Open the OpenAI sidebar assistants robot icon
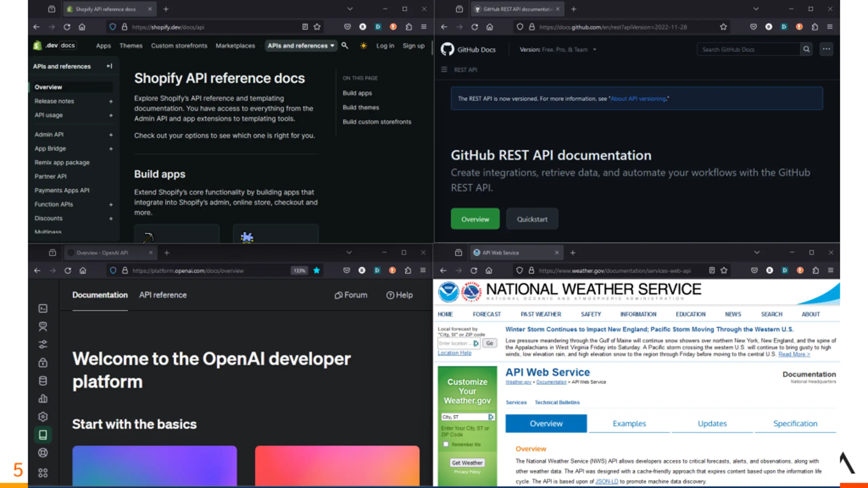This screenshot has height=488, width=868. pos(43,326)
